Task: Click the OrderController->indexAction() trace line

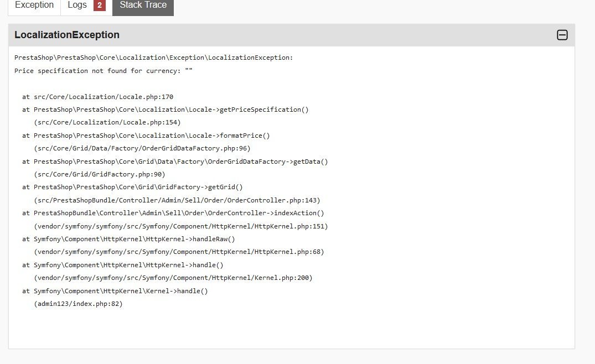Action: (173, 213)
